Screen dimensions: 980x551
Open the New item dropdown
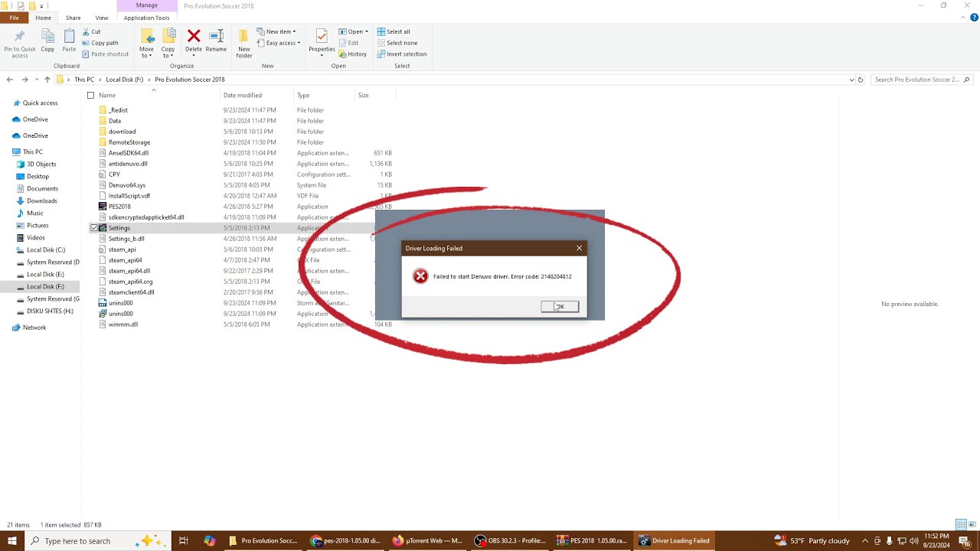click(x=277, y=32)
